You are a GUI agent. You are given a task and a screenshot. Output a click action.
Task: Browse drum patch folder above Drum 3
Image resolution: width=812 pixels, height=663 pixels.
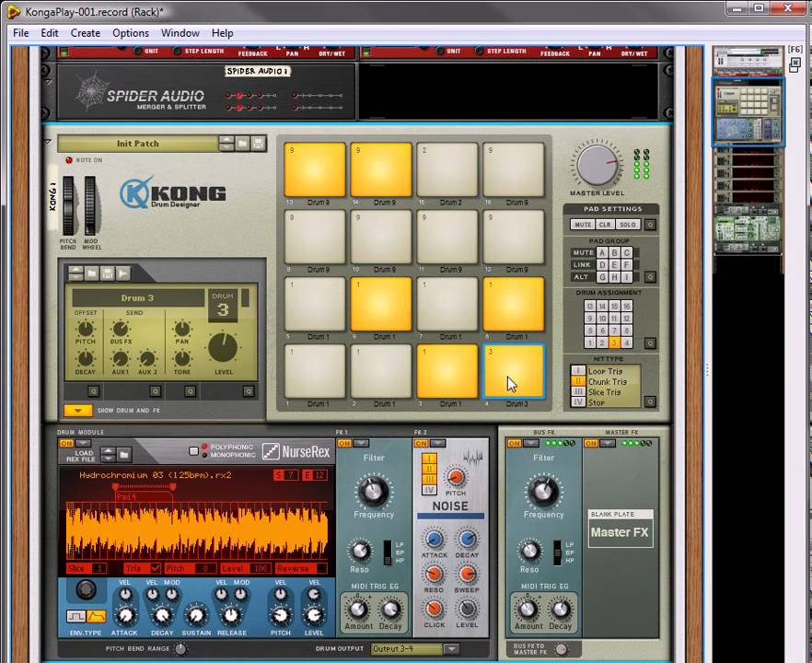click(x=92, y=273)
